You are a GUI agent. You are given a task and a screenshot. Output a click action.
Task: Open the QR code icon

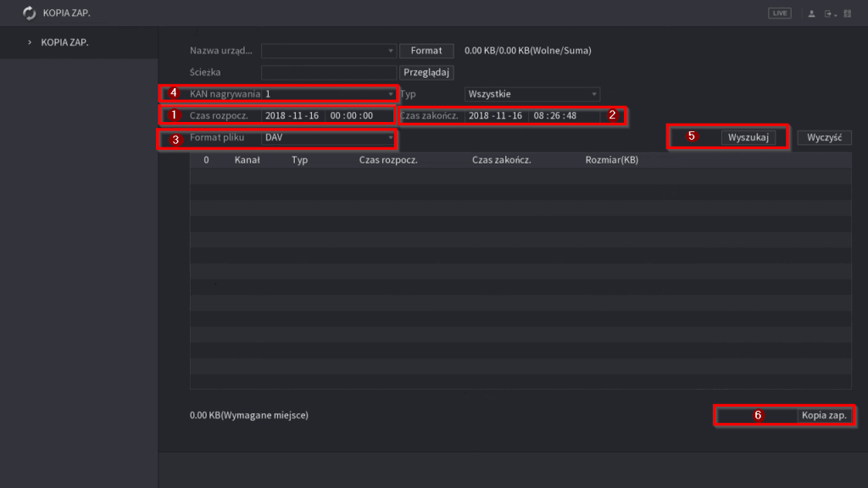[x=846, y=14]
